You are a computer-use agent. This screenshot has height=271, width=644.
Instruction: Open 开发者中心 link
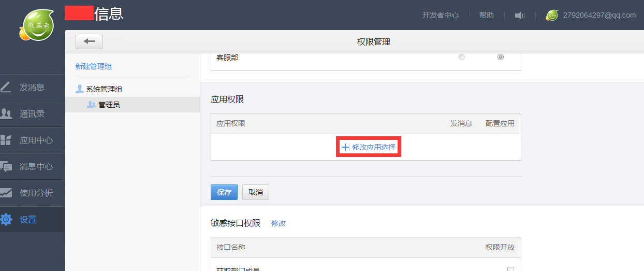[x=441, y=15]
